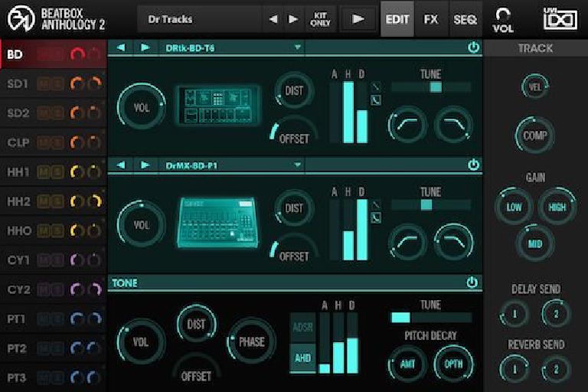Click the TUNE slider of the DRtk-BD-T6 layer
This screenshot has height=392, width=588.
(431, 87)
